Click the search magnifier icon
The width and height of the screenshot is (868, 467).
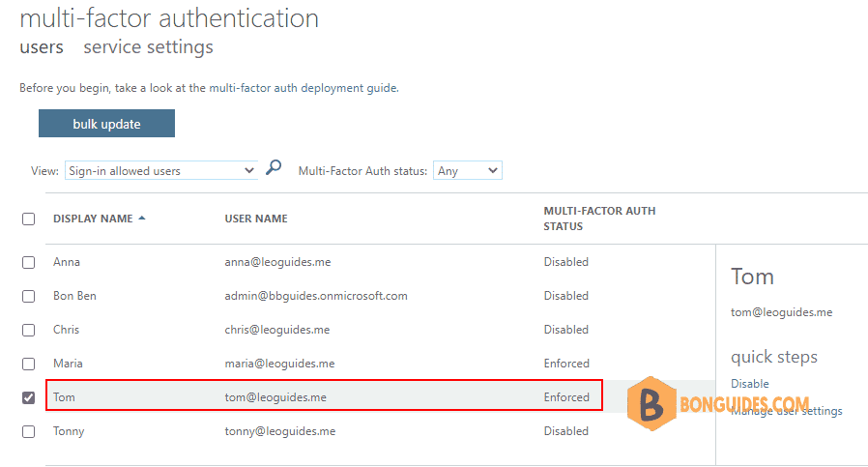[274, 167]
